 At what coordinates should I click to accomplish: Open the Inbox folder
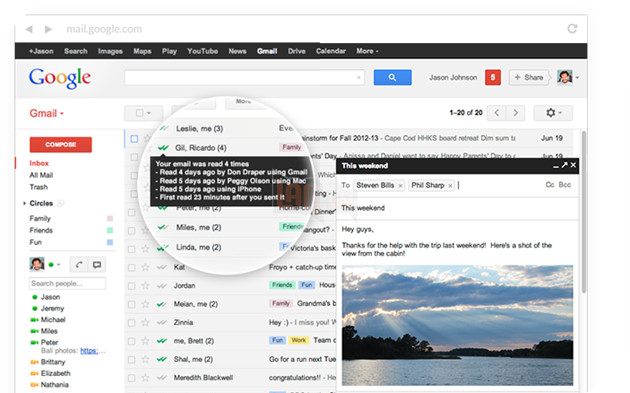[39, 163]
